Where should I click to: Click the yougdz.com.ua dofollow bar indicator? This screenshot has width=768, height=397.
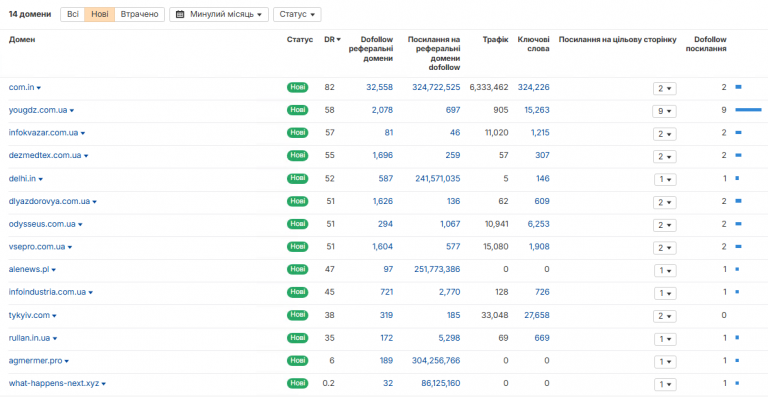point(748,110)
